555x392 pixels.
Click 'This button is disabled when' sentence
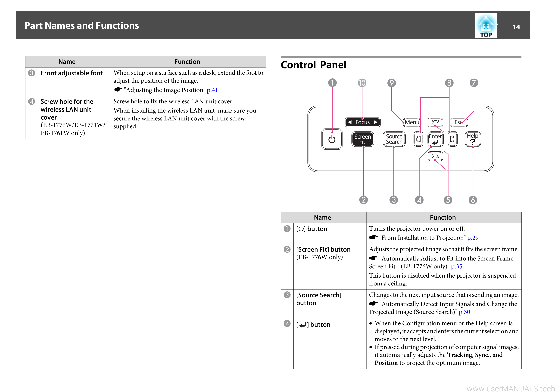point(442,279)
